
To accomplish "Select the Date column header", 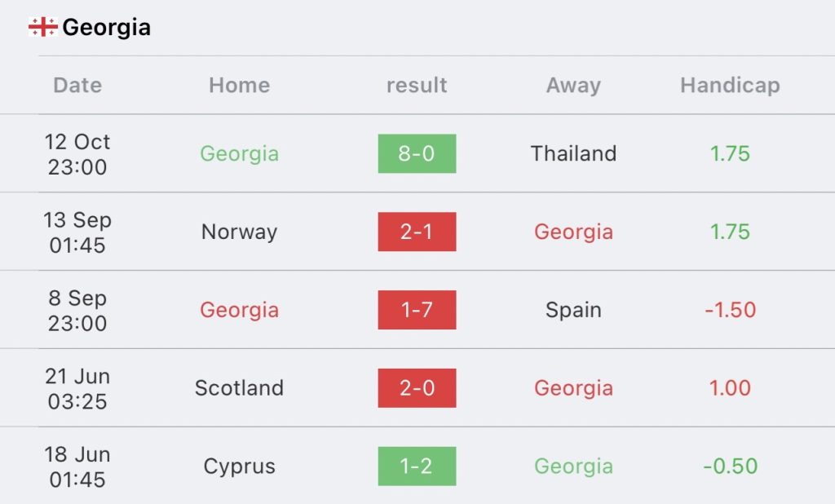I will (77, 86).
